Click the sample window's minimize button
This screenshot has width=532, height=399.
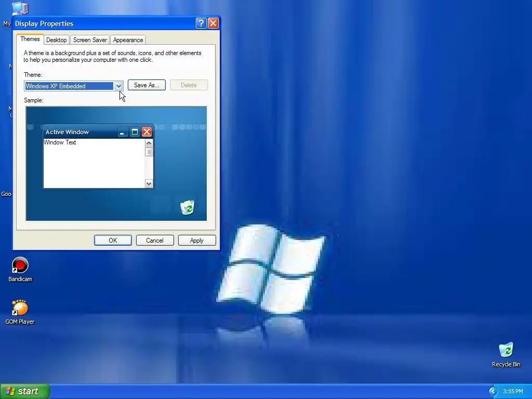click(x=122, y=131)
